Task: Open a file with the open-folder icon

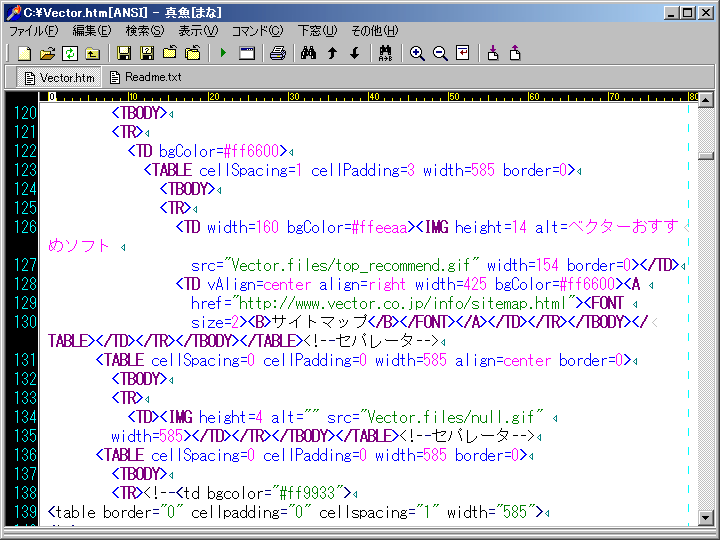Action: pos(47,53)
